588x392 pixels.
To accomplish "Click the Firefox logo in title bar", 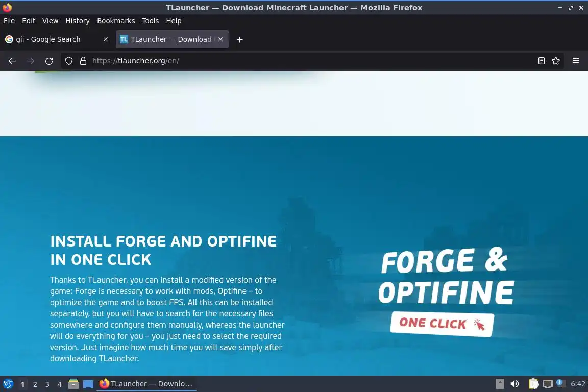I will tap(7, 8).
